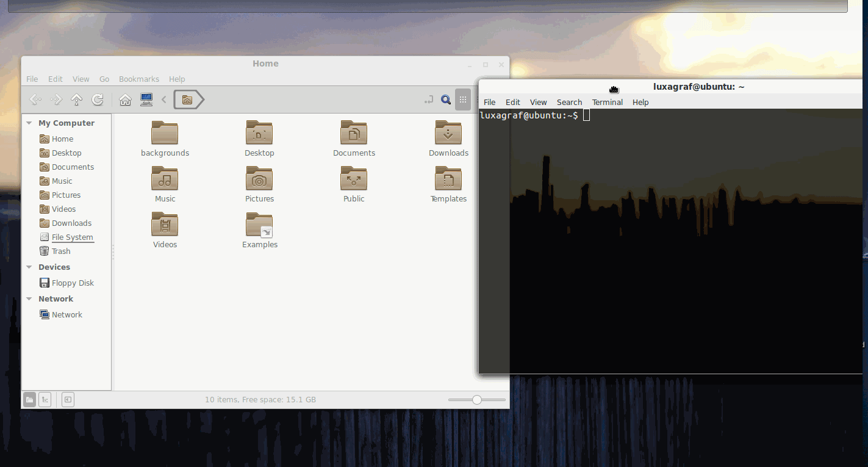Screen dimensions: 868x467
Task: Open the Help menu in the terminal window
Action: pyautogui.click(x=640, y=103)
